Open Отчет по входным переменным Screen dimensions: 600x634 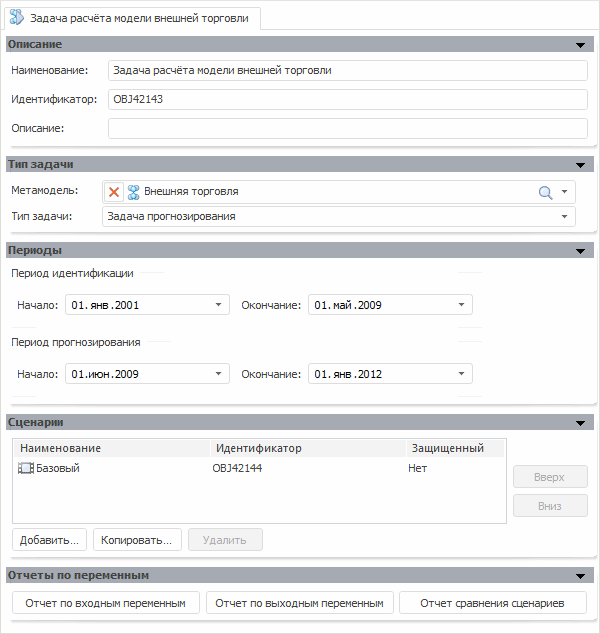click(106, 603)
